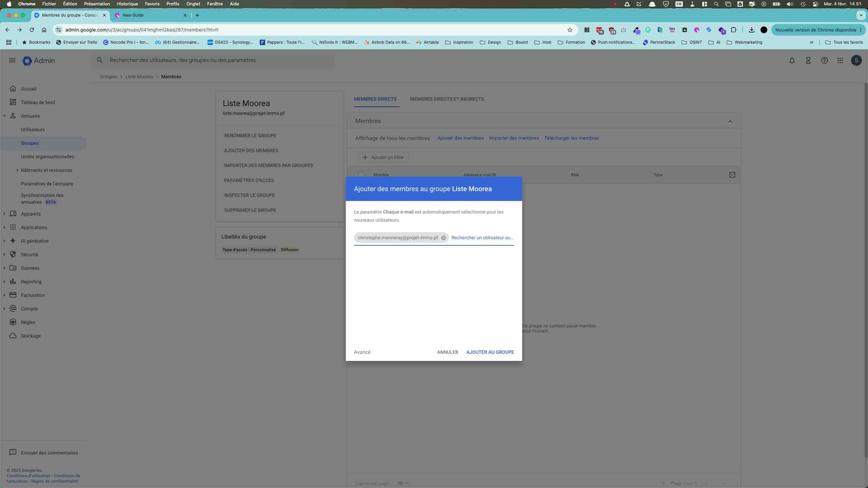Open the Google apps grid icon

click(x=840, y=60)
